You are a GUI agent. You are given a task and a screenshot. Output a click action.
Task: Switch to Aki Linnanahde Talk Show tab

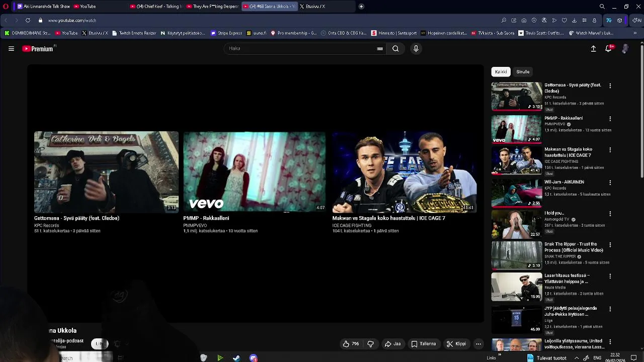[43, 7]
